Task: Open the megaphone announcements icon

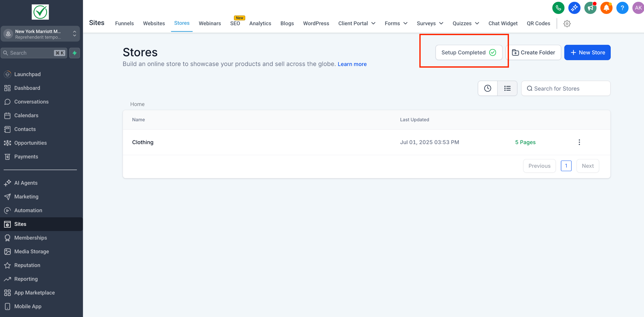Action: point(590,8)
